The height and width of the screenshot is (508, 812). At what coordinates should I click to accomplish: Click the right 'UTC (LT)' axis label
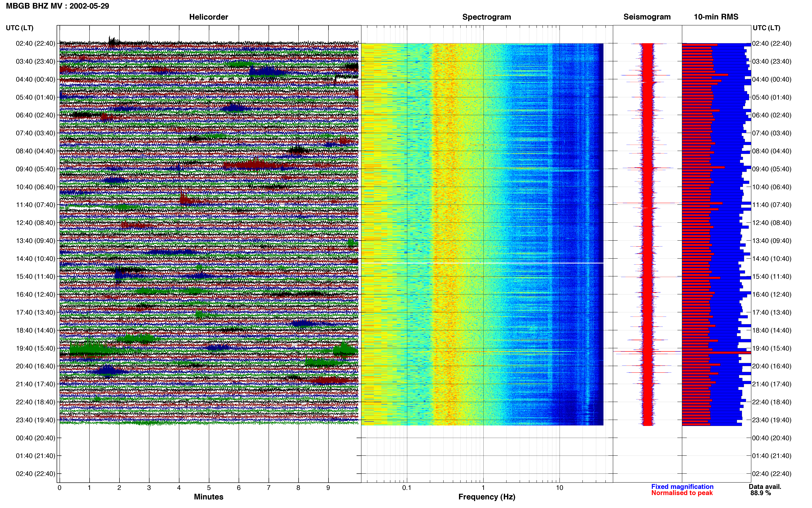(x=766, y=28)
